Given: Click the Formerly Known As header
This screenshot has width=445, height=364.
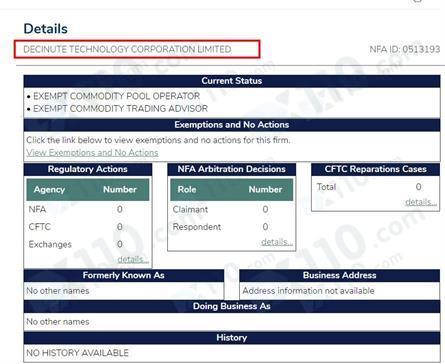Looking at the screenshot, I should (124, 275).
